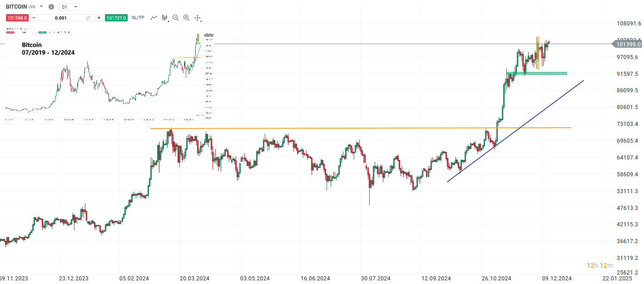The height and width of the screenshot is (284, 644).
Task: Click the 101398.0 sell price button
Action: [x=17, y=18]
